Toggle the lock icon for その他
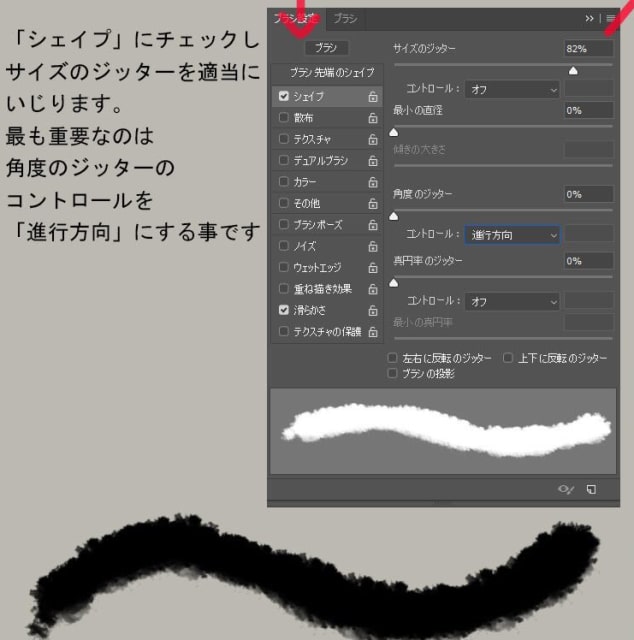Image resolution: width=634 pixels, height=640 pixels. pos(373,204)
